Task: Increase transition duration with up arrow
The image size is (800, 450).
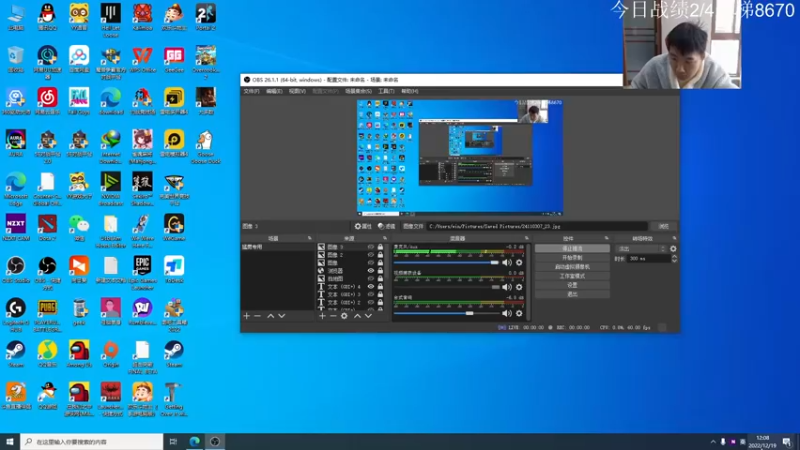Action: click(674, 257)
